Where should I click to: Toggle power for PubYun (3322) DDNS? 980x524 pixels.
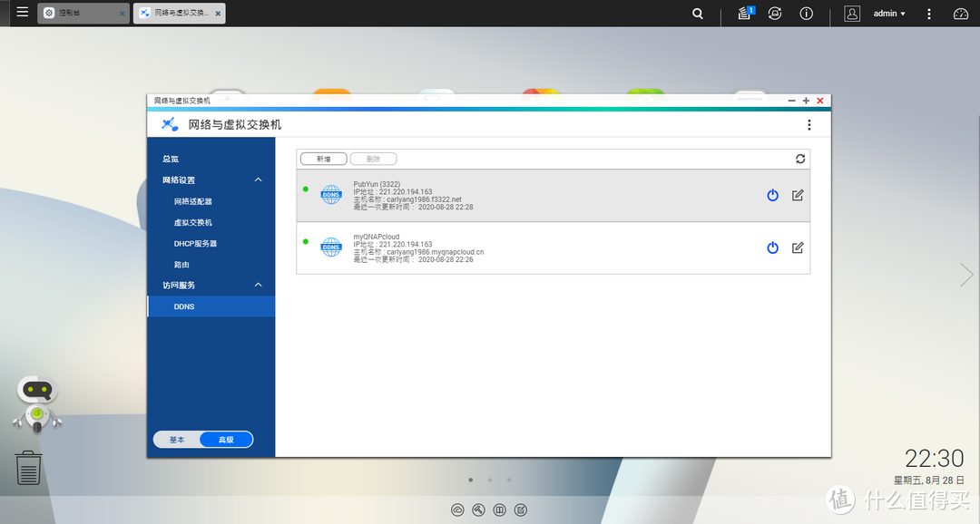(772, 196)
